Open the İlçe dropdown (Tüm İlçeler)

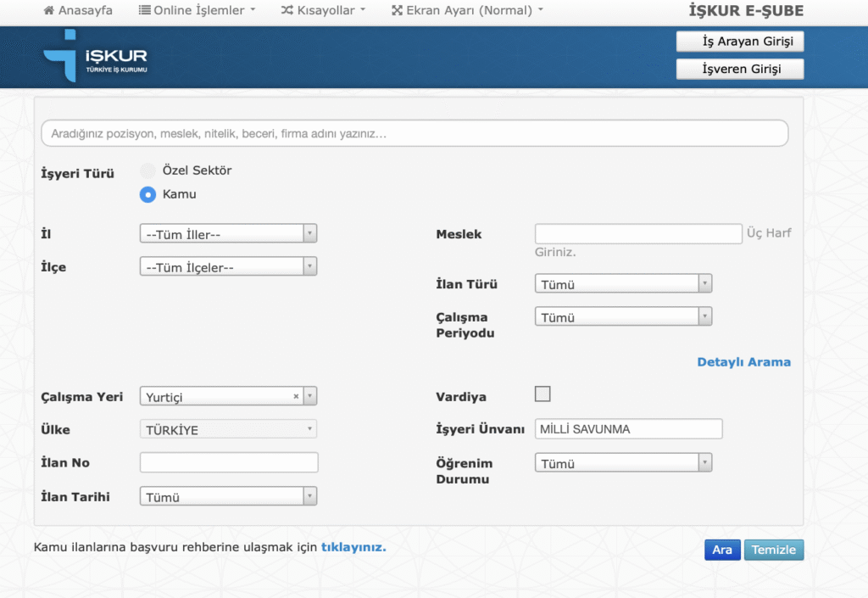(x=228, y=266)
